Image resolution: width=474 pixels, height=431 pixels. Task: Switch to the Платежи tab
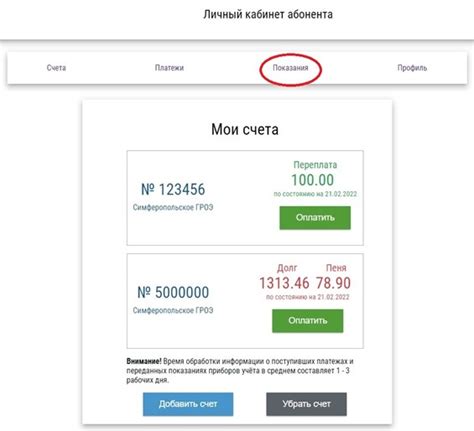(169, 68)
